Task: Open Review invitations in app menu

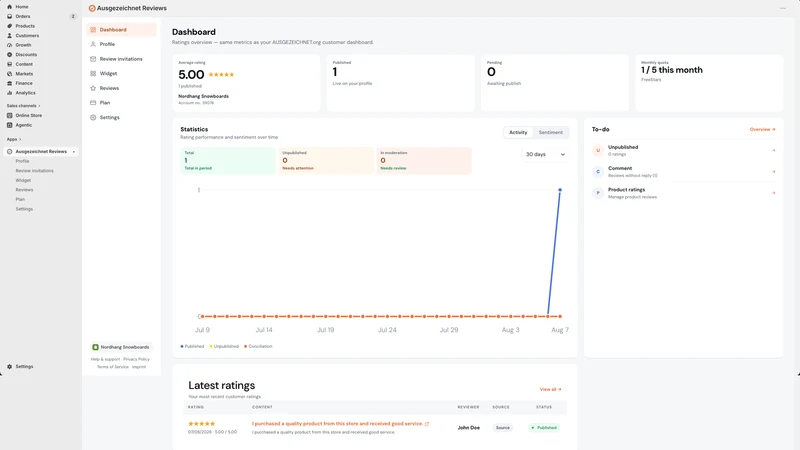Action: pos(121,59)
